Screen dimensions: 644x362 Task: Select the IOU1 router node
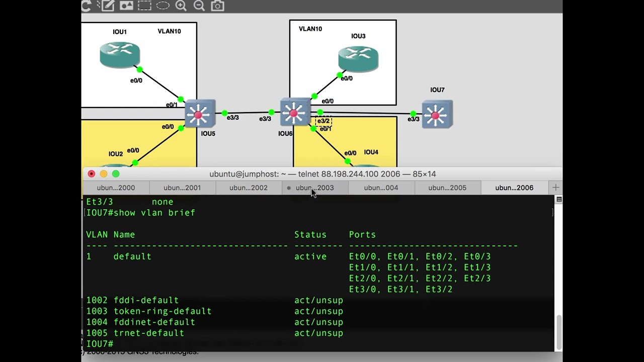(x=120, y=55)
